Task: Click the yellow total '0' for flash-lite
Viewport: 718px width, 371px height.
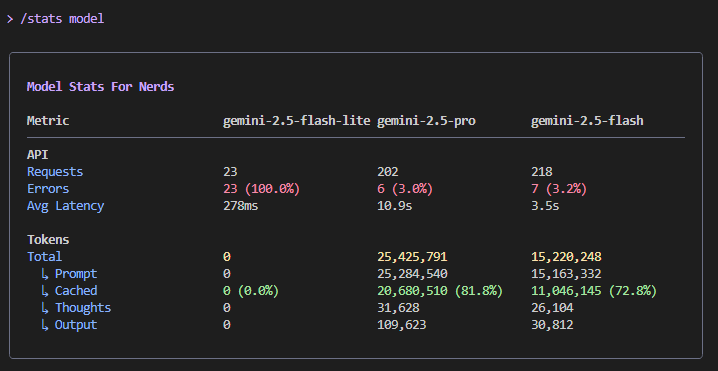Action: click(227, 256)
